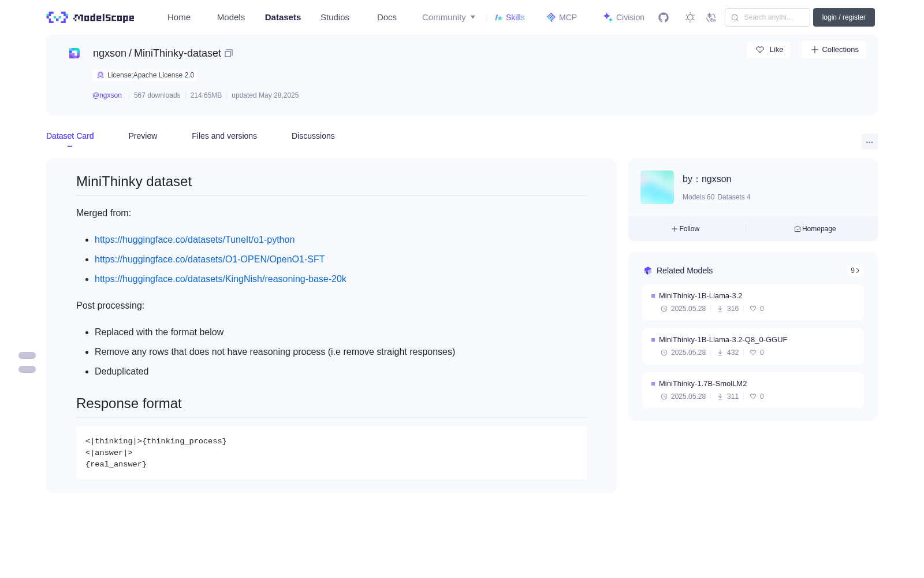Click "updated May 28,2025" text

265,95
